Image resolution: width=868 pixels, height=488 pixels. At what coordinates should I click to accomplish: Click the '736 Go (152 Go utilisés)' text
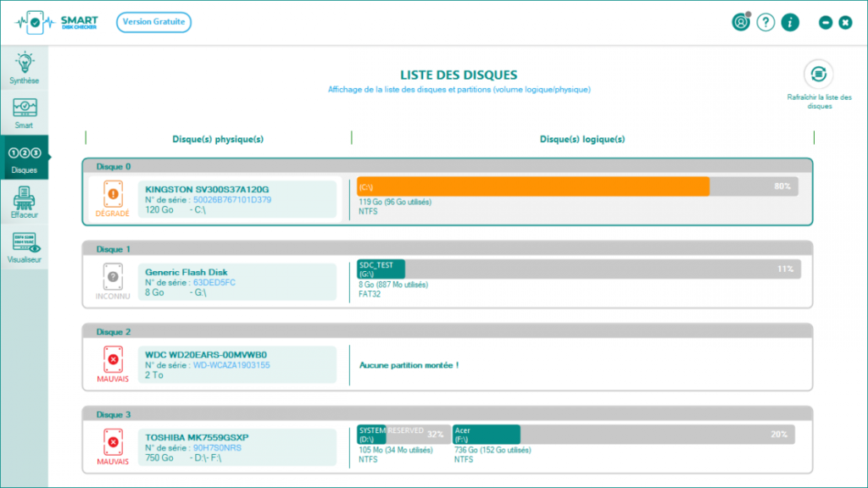coord(492,450)
